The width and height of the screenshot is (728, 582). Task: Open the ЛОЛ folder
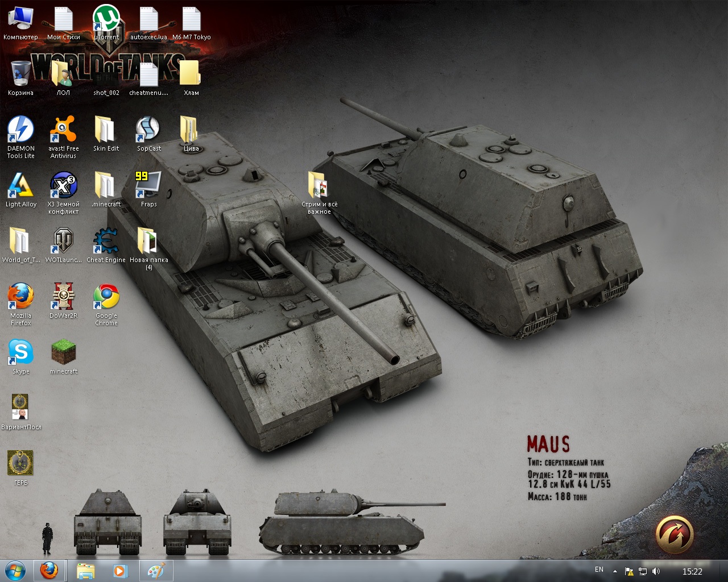click(x=63, y=78)
